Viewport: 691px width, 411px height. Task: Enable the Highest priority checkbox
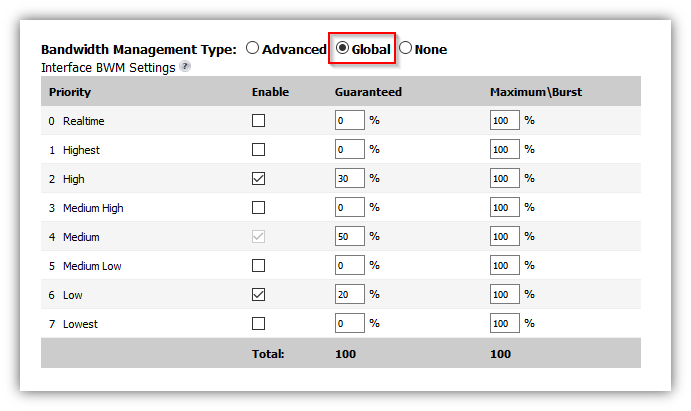pyautogui.click(x=258, y=149)
